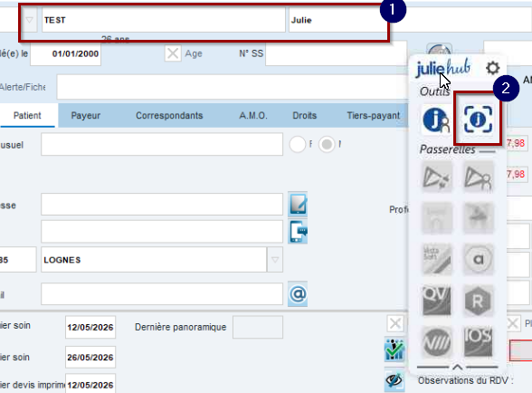Open the round 'a' passerelle icon
Screen dimensions: 532x393
point(478,259)
